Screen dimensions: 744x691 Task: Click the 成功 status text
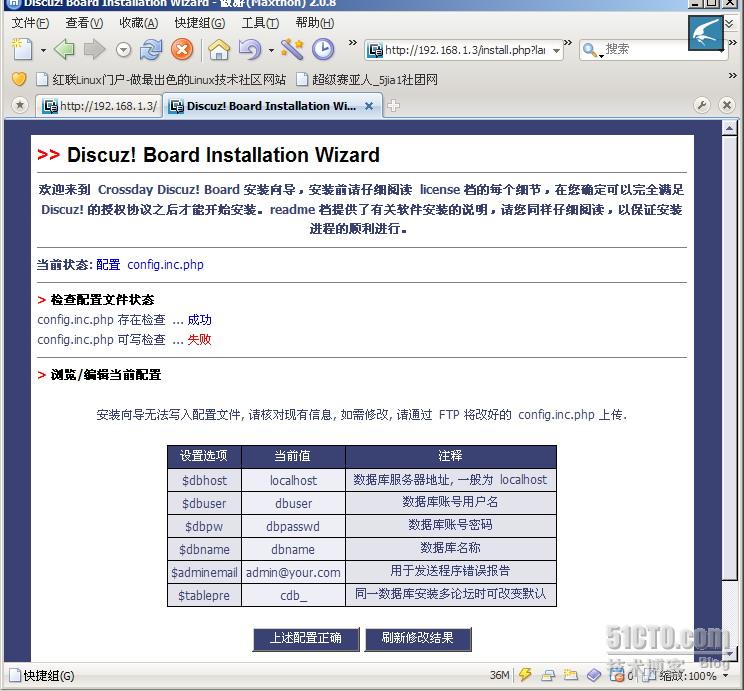tap(199, 320)
